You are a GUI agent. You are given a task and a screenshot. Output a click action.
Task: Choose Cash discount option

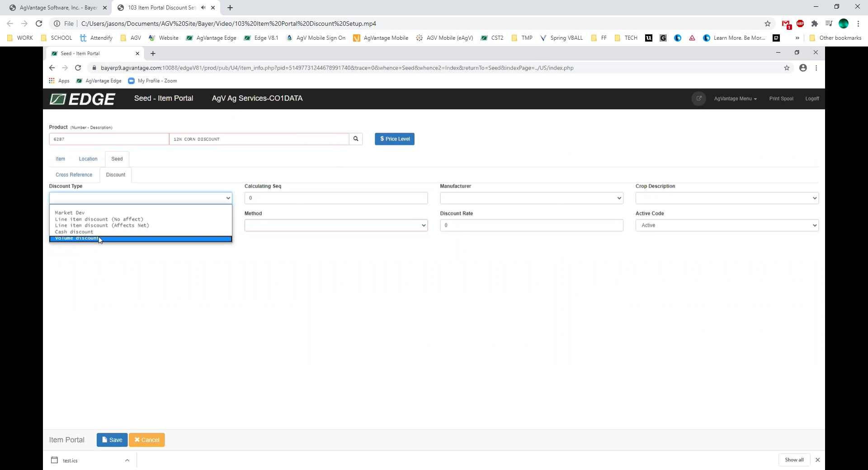141,232
